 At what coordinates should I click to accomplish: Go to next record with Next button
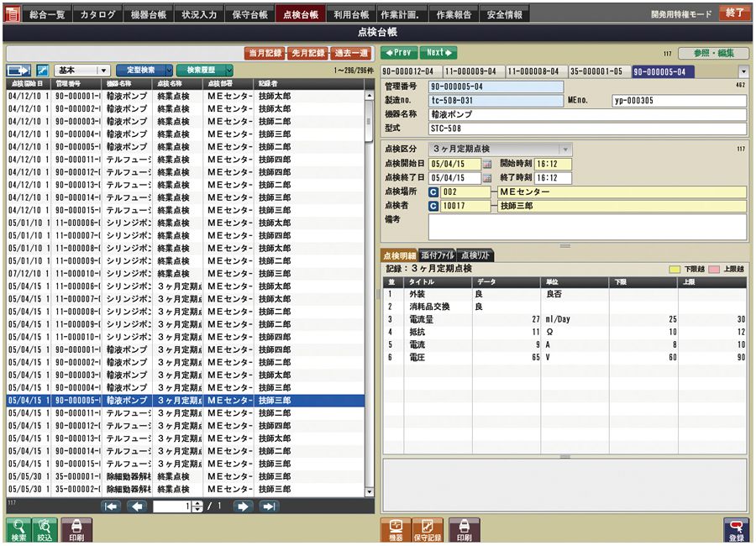point(438,53)
